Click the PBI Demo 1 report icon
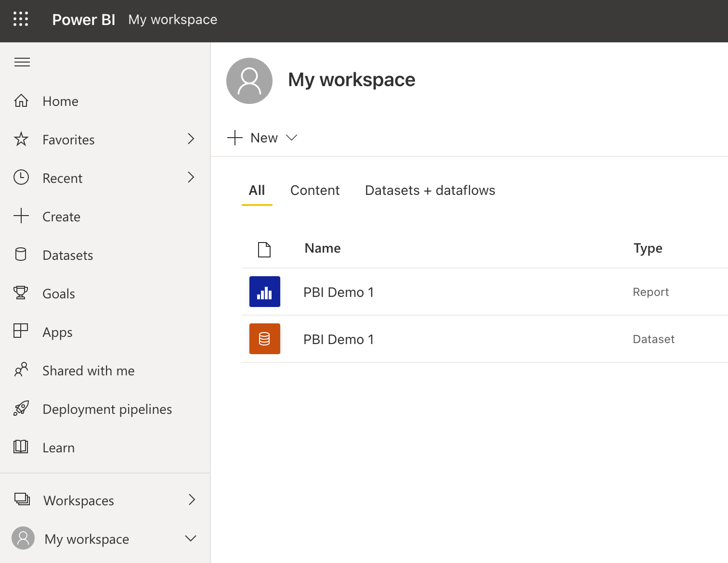 click(265, 292)
